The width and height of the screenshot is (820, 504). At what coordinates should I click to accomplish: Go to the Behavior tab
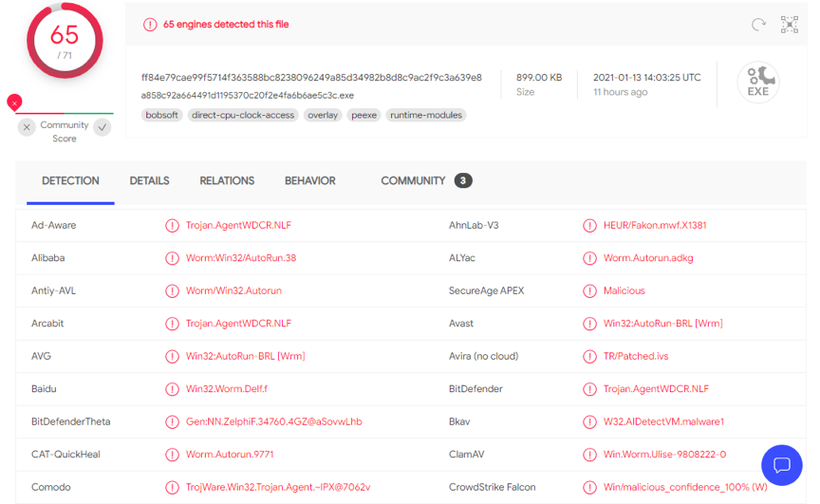[309, 181]
